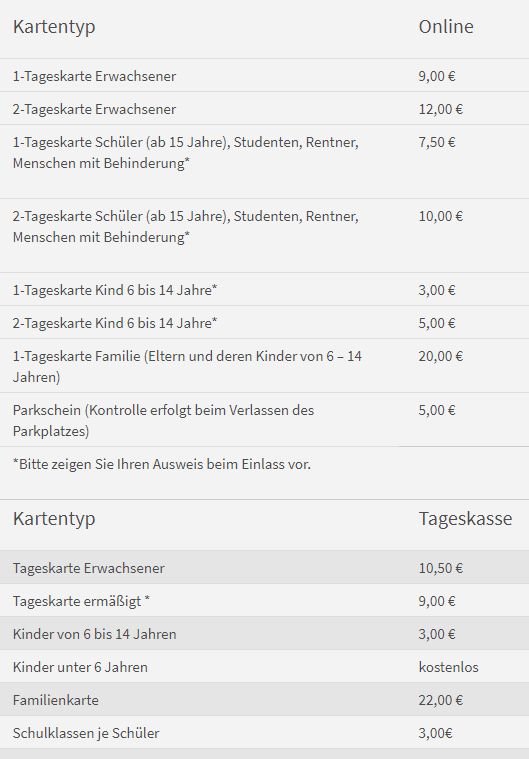Select 1-Tageskarte Schüler, Studenten, Rentner row
The width and height of the screenshot is (529, 759).
(x=264, y=161)
